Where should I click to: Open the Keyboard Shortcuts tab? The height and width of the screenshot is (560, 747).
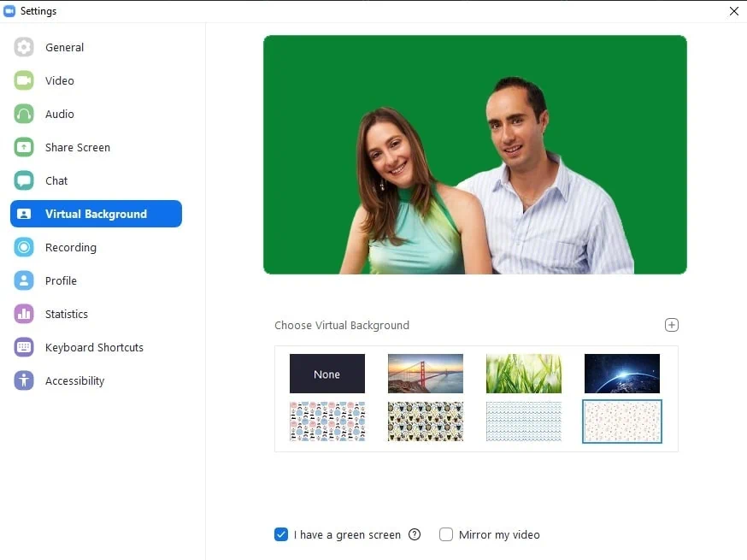click(94, 348)
